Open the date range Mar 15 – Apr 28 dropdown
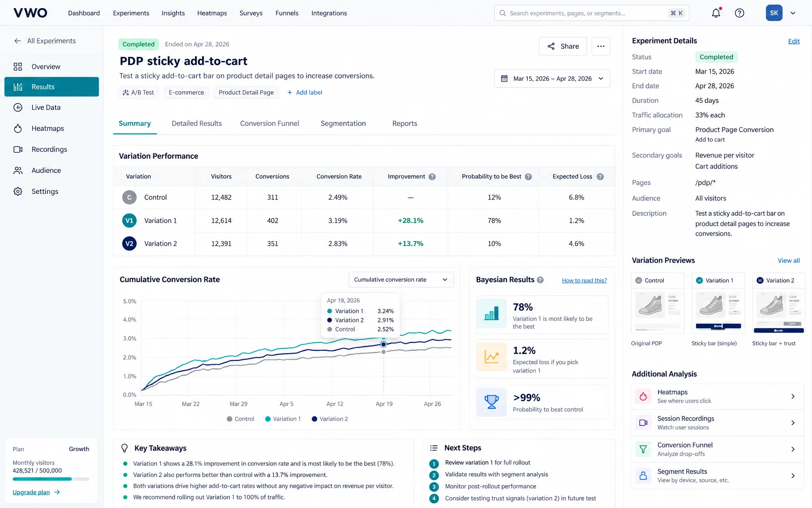812x508 pixels. (552, 79)
